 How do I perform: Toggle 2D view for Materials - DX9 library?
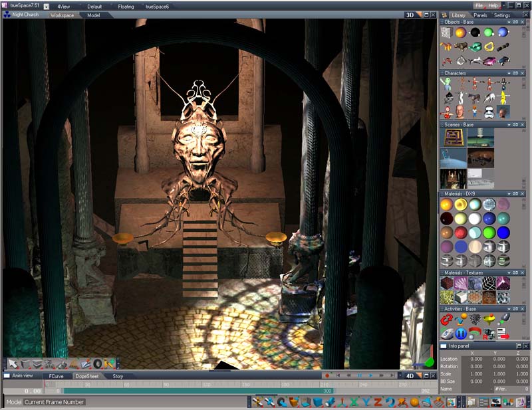pos(515,194)
